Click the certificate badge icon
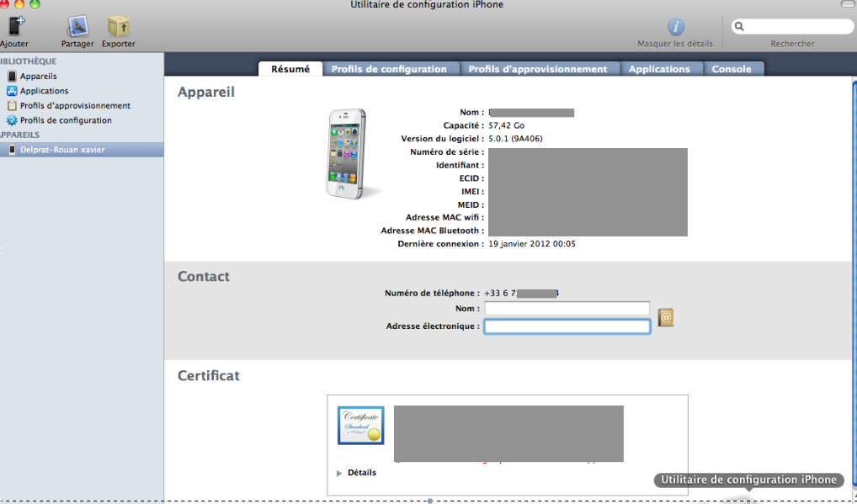Screen dimensions: 857x504 point(360,425)
